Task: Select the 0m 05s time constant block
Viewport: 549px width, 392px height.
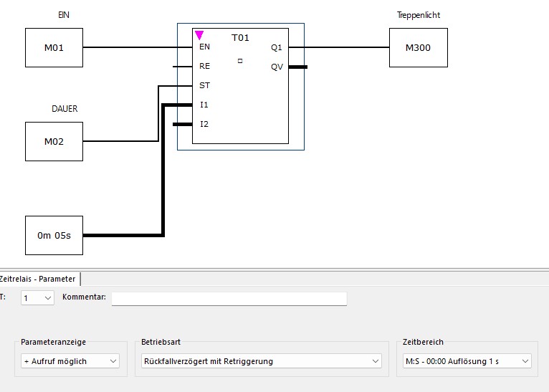Action: 54,235
